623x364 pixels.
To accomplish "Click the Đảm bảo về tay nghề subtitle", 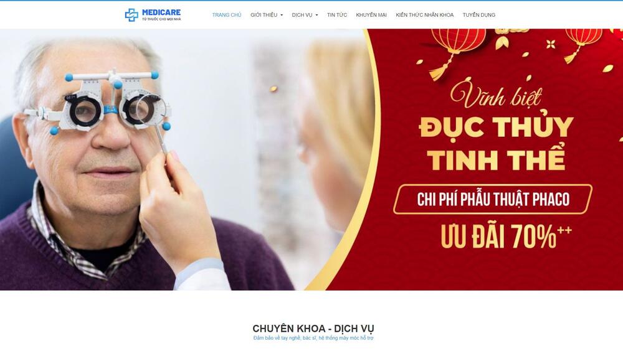I will [x=313, y=338].
